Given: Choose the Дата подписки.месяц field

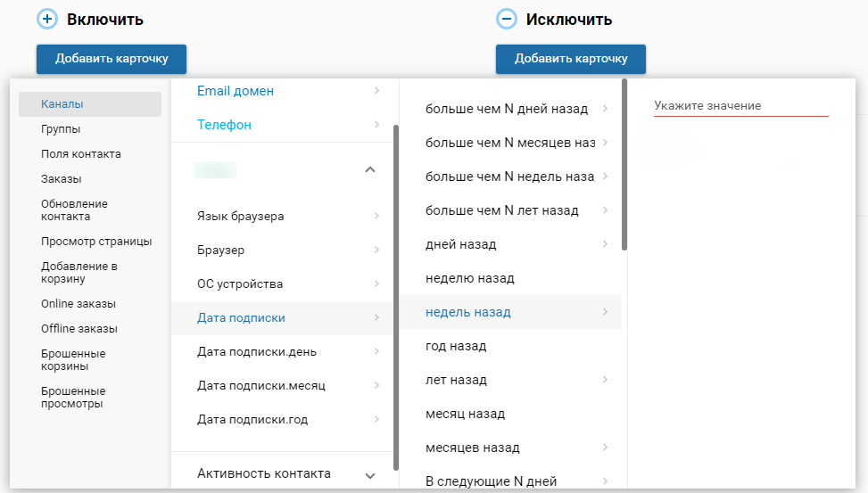Looking at the screenshot, I should click(261, 386).
